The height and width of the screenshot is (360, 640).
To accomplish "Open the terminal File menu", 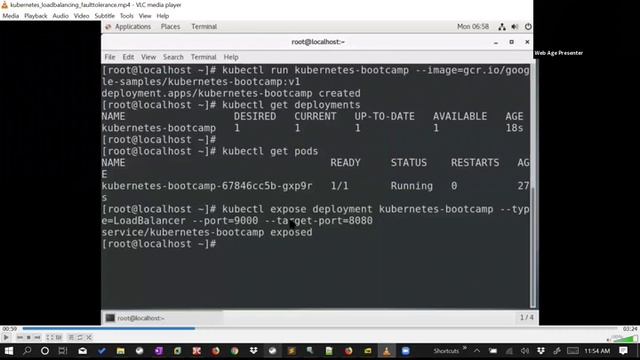I will point(110,57).
